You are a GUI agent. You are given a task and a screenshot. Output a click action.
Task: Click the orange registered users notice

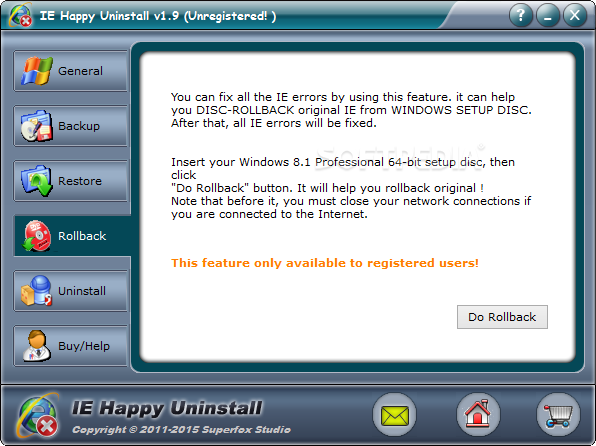325,263
